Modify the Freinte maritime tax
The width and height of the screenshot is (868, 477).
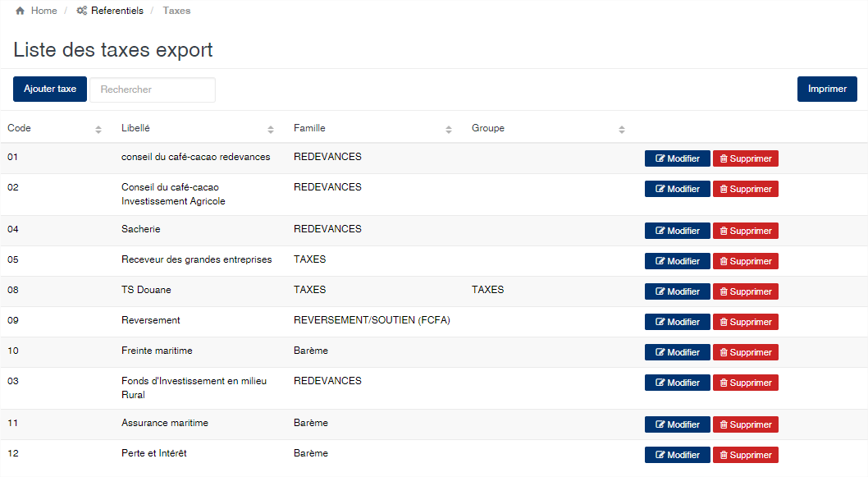[677, 352]
